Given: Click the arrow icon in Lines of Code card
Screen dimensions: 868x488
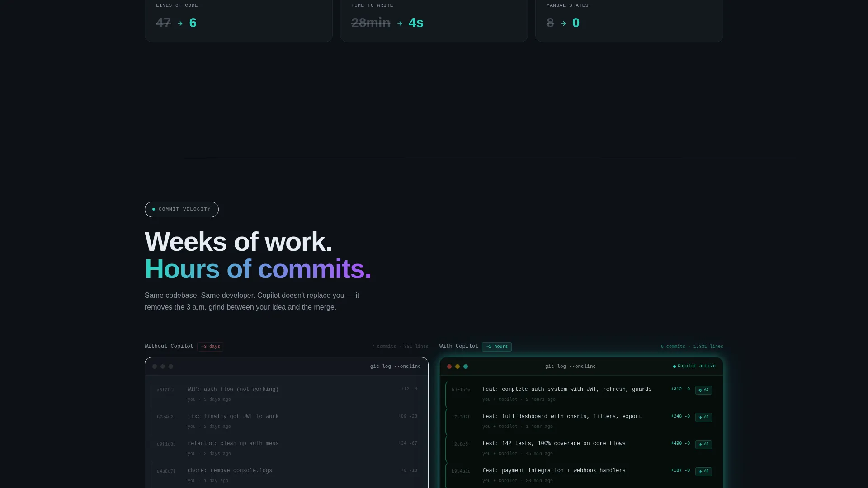Looking at the screenshot, I should click(x=180, y=23).
